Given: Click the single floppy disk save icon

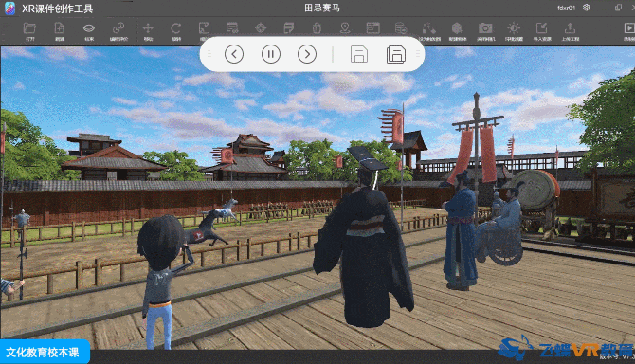Looking at the screenshot, I should pos(359,54).
